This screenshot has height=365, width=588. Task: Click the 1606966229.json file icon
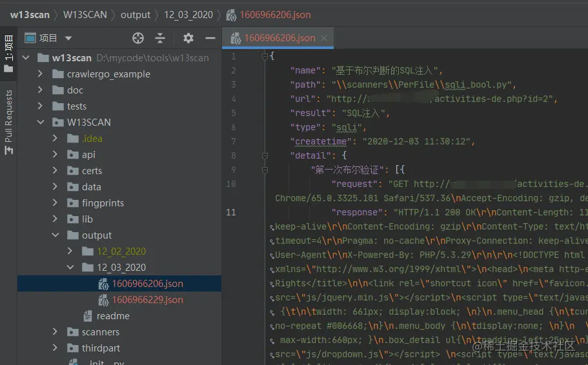tap(103, 300)
